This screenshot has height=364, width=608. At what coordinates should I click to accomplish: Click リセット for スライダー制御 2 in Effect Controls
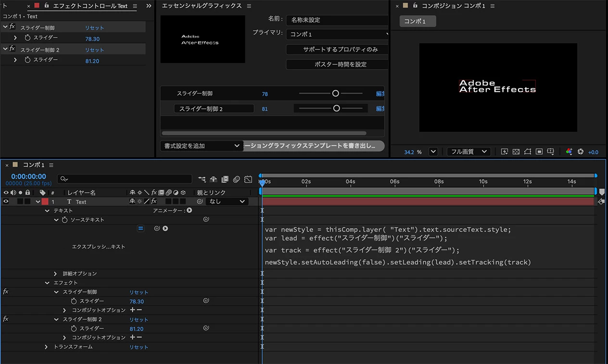point(94,50)
